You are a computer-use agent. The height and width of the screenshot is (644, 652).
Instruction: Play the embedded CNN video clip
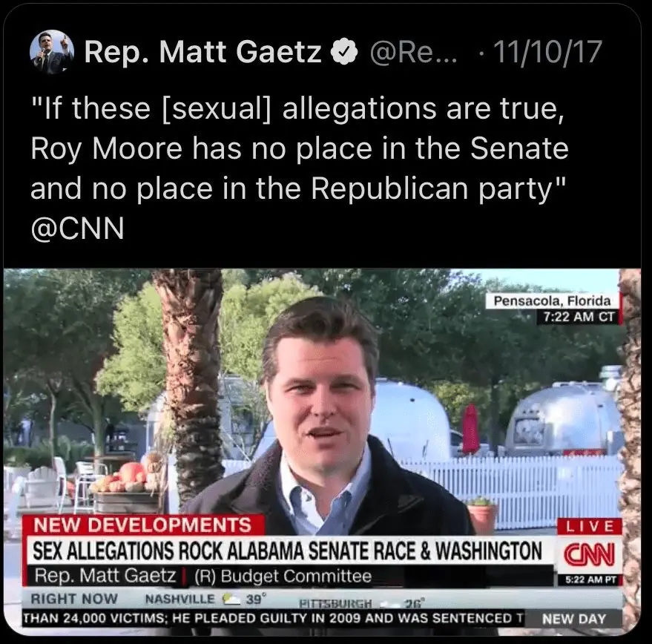(322, 452)
